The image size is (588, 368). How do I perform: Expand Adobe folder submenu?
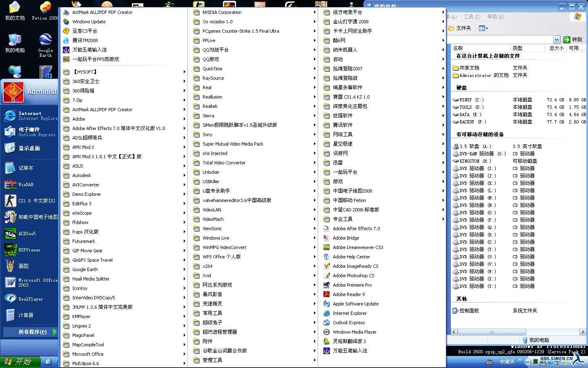[124, 119]
